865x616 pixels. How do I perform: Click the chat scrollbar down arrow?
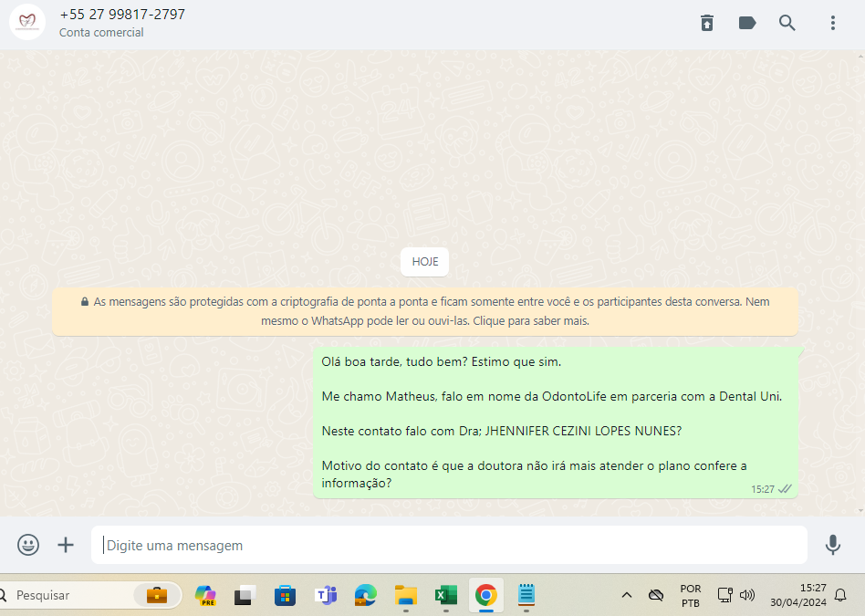click(860, 511)
